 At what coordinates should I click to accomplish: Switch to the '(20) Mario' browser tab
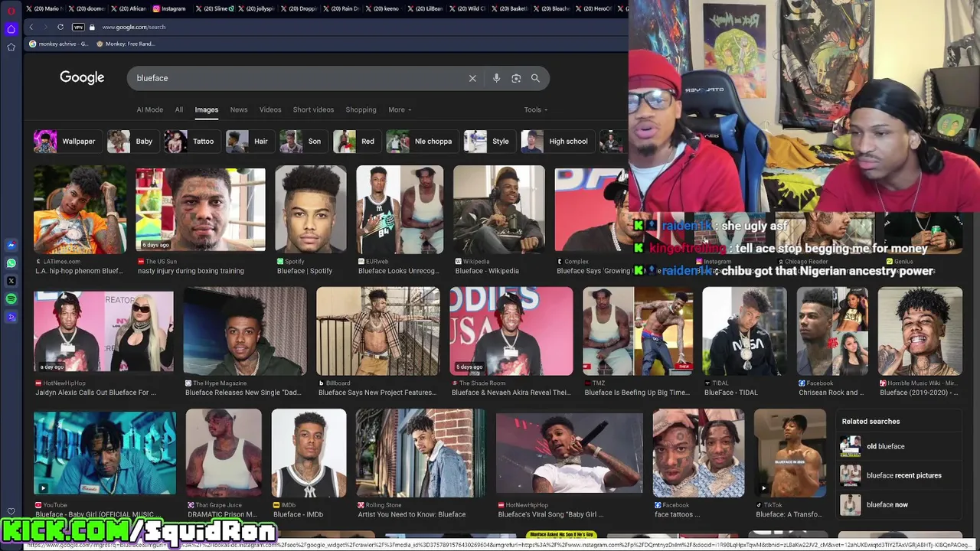pos(44,8)
